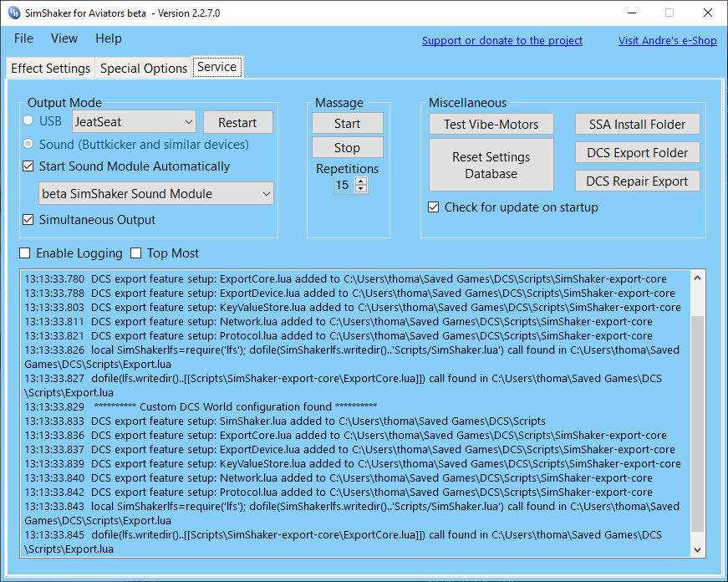Click Reset Settings Database button
728x582 pixels.
[491, 165]
